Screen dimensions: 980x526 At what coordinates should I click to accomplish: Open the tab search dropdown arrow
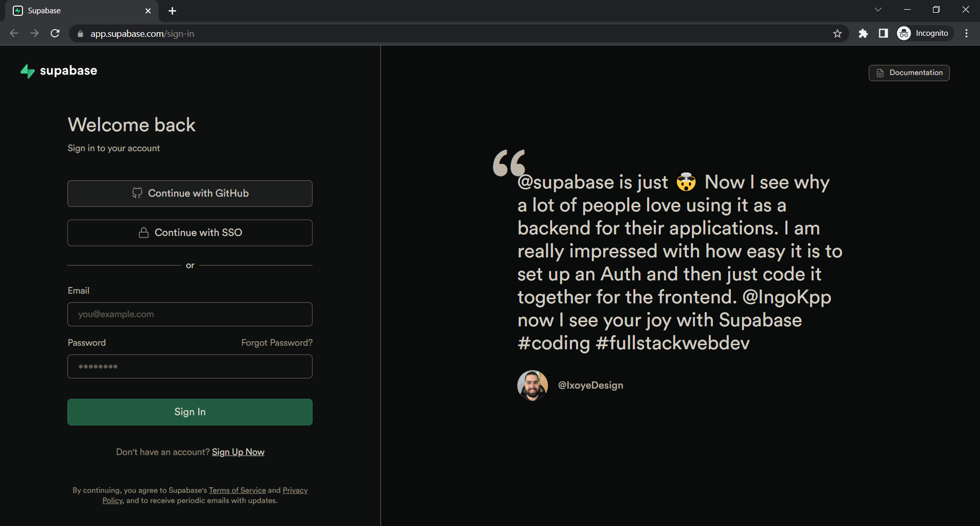point(878,10)
